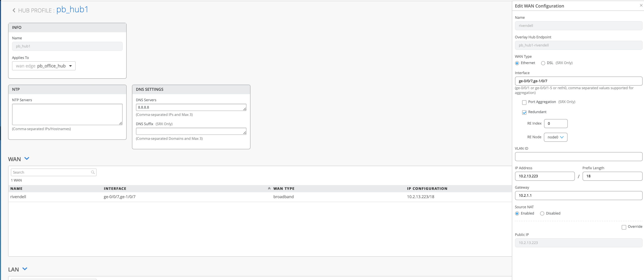Select the Ethernet WAN type radio button

tap(517, 63)
